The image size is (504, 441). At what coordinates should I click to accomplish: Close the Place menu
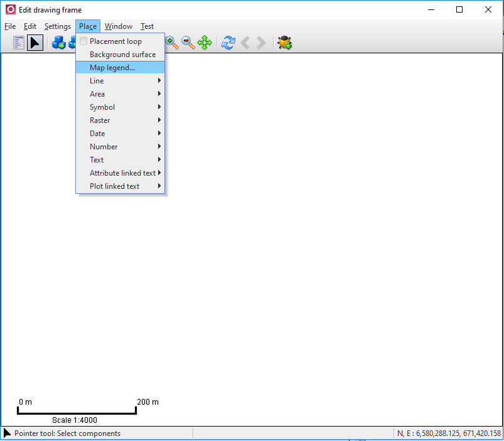[x=88, y=26]
